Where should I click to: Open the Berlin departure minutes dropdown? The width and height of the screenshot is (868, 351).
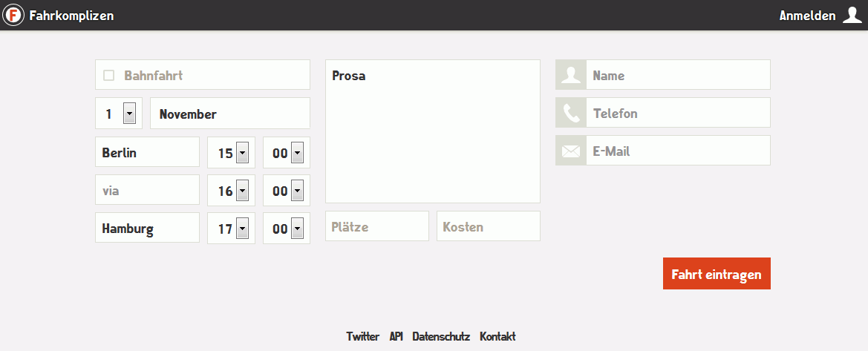(x=297, y=154)
